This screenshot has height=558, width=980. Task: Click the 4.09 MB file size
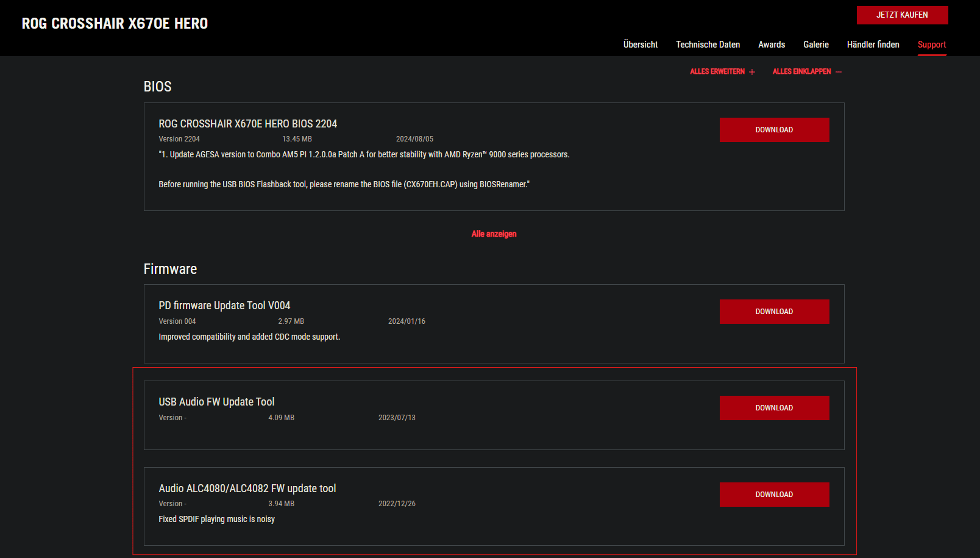281,418
